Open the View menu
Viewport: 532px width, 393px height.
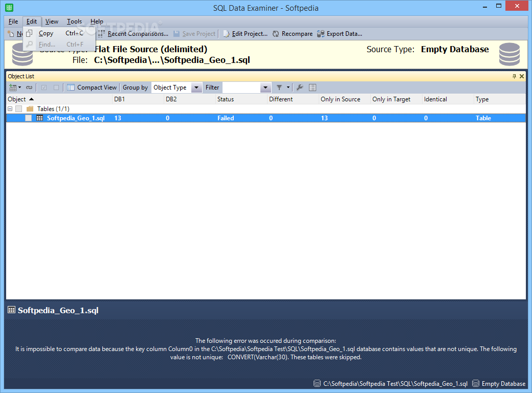pyautogui.click(x=52, y=21)
